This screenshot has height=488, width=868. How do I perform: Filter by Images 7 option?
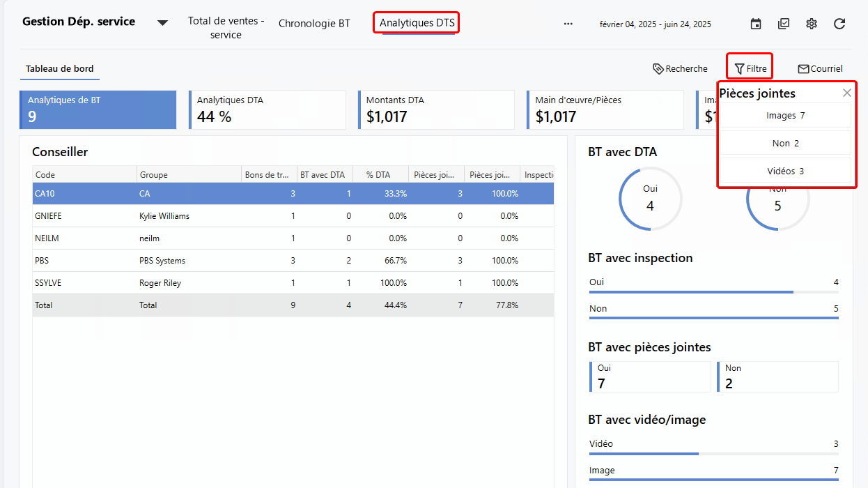(x=785, y=116)
